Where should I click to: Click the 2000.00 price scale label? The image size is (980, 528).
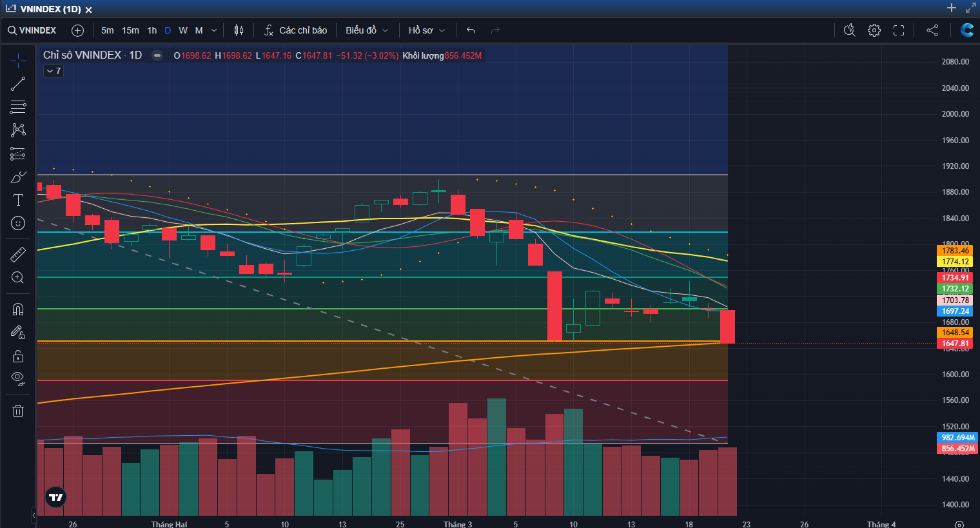pyautogui.click(x=955, y=114)
